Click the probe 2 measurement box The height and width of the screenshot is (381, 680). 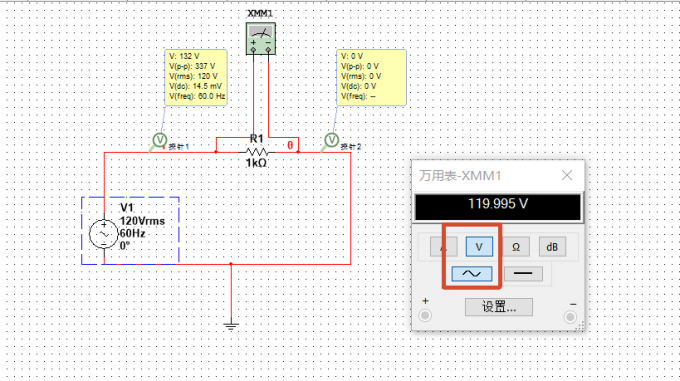[372, 78]
